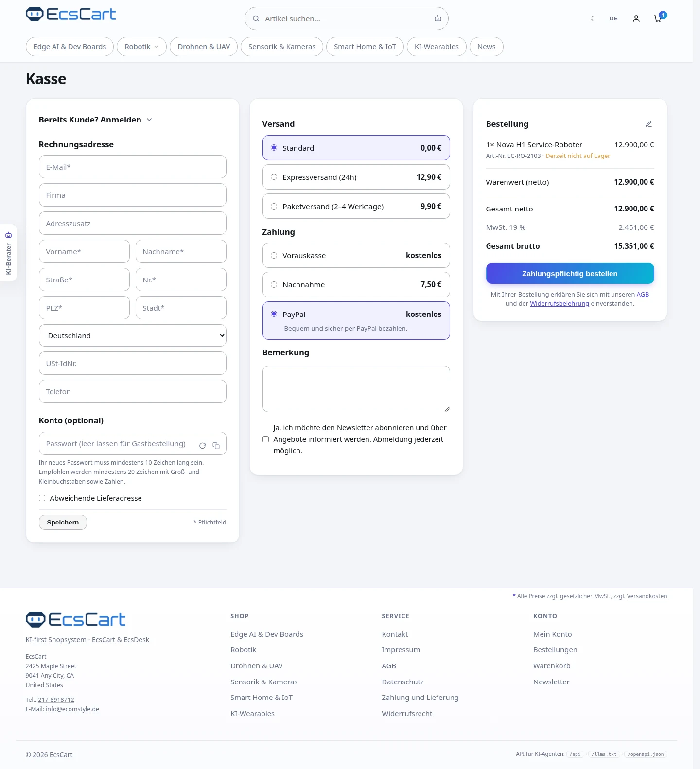Generate a password with refresh icon
Screen dimensions: 700x769
[203, 446]
